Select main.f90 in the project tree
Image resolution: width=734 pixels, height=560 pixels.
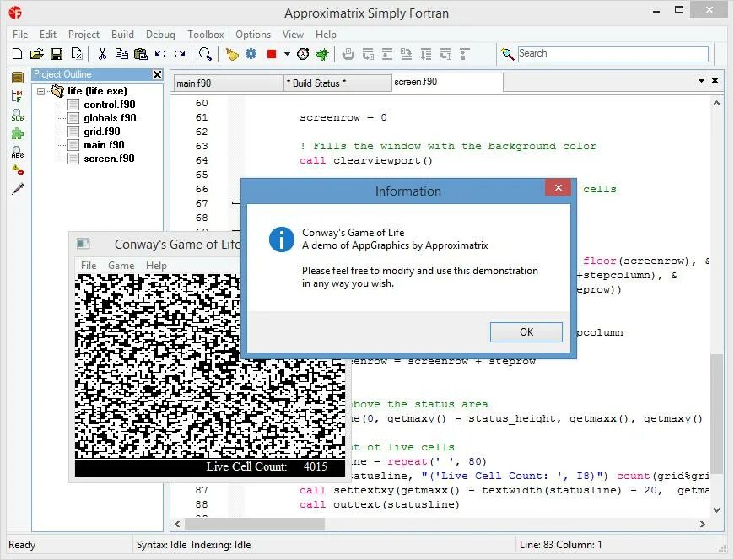click(x=104, y=145)
